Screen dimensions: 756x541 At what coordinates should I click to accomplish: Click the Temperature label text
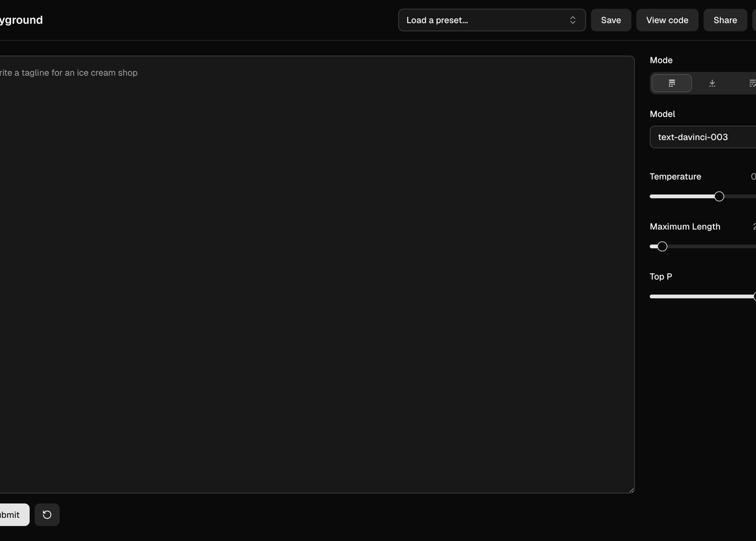(x=675, y=177)
